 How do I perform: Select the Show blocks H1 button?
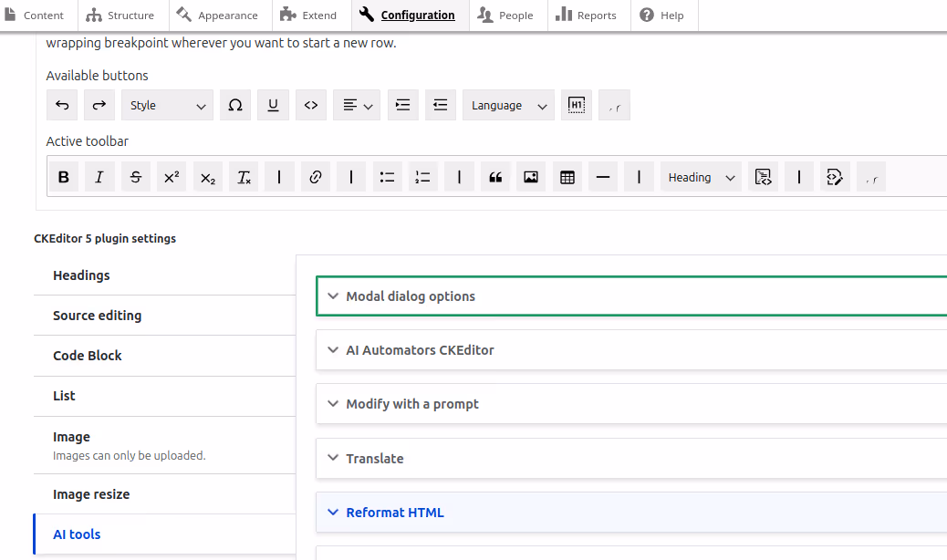(577, 105)
